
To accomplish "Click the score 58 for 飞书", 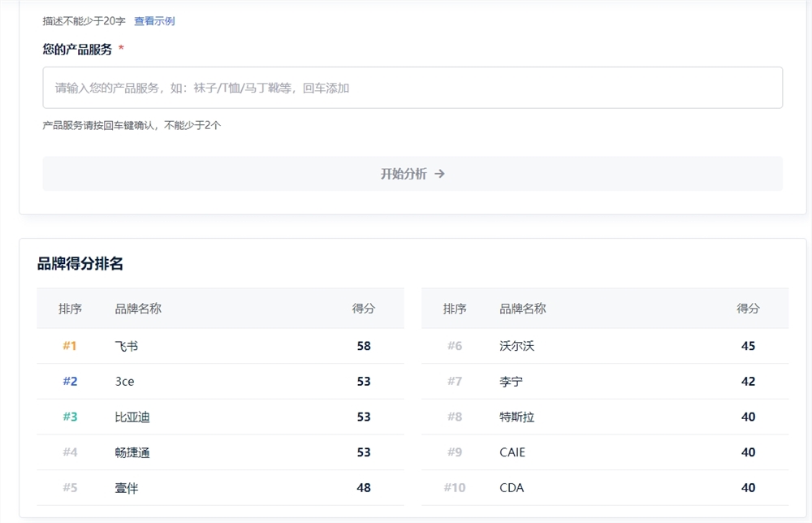I will (x=363, y=345).
